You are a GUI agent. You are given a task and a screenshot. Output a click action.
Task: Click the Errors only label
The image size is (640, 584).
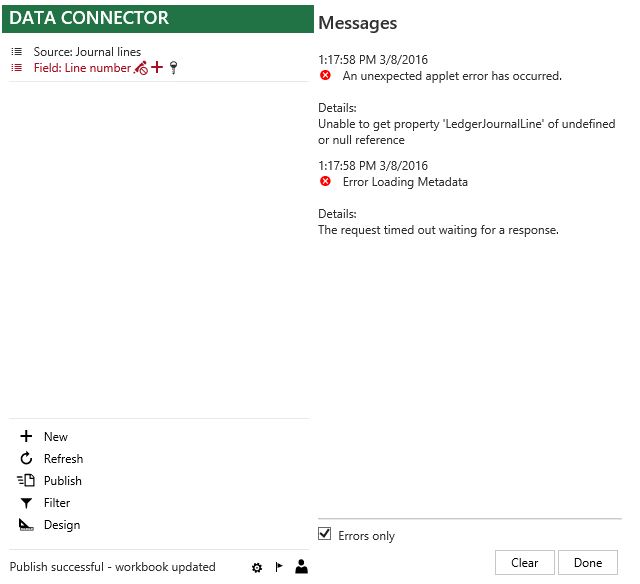pyautogui.click(x=367, y=536)
